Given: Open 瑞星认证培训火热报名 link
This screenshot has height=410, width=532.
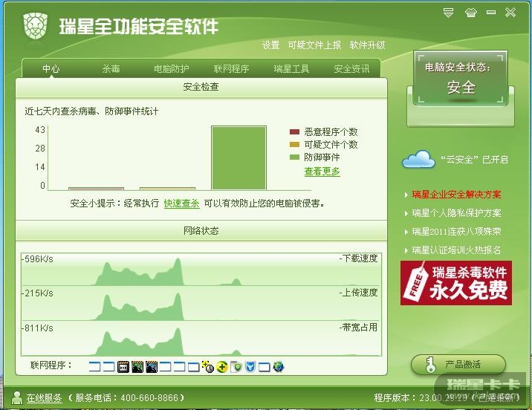Looking at the screenshot, I should point(456,250).
